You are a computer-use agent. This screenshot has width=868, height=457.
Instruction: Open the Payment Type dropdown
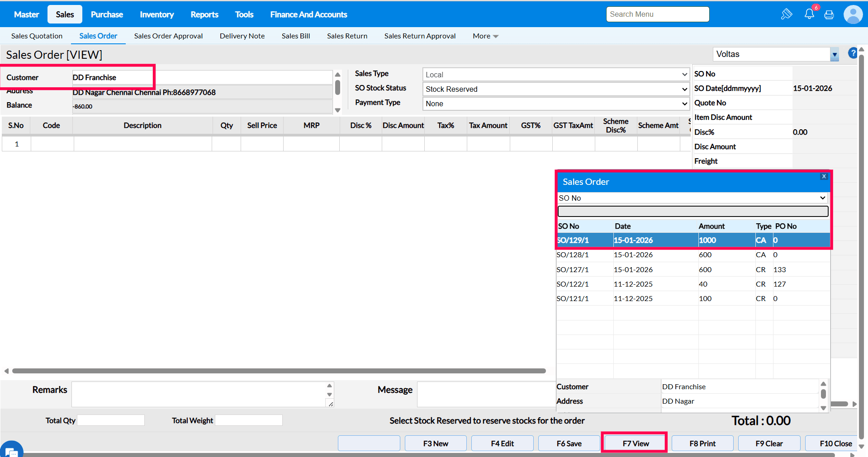click(555, 104)
